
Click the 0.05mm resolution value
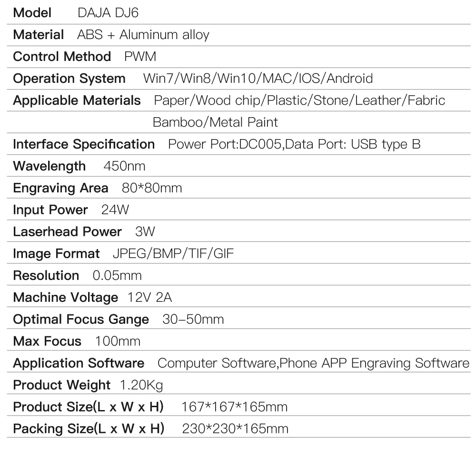[117, 275]
